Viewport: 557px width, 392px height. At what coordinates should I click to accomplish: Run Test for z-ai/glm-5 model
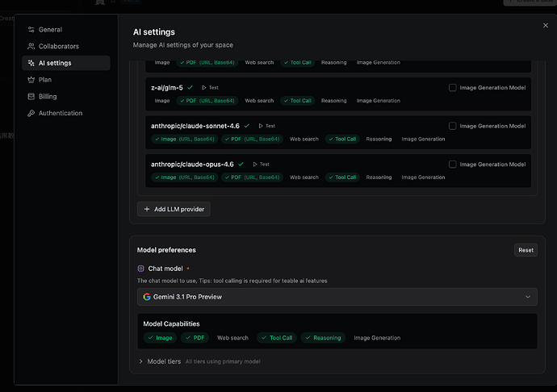coord(210,87)
